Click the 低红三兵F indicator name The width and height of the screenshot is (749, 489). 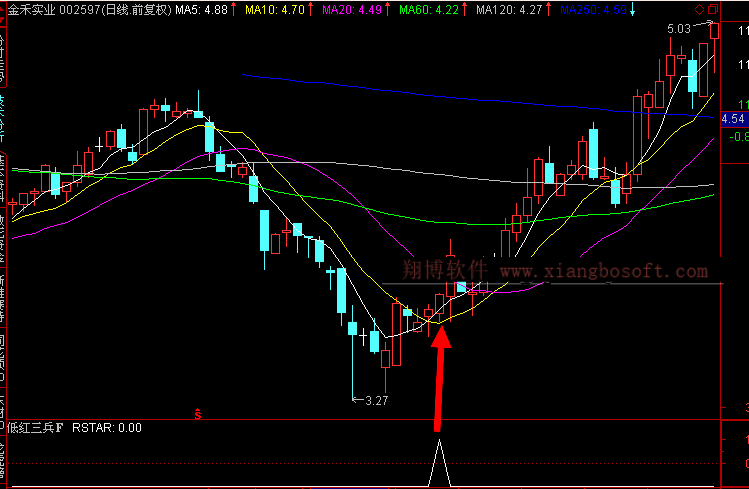(35, 428)
